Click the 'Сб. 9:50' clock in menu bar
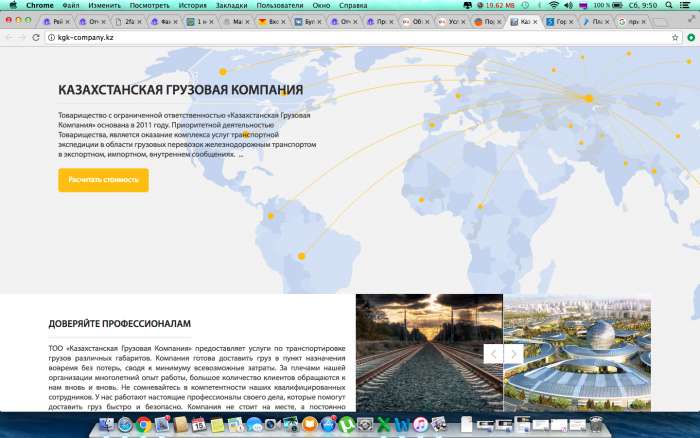Screen dimensions: 700x438 643,5
